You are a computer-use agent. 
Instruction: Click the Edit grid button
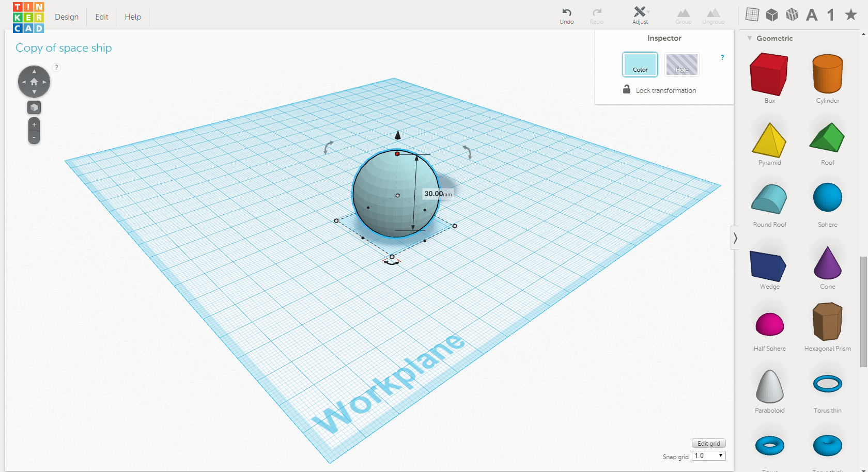click(x=709, y=443)
